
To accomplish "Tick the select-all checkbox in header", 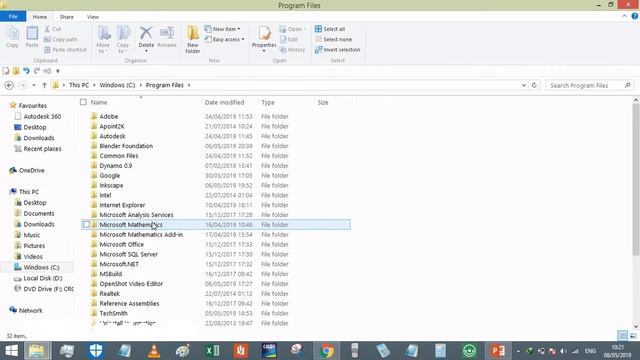I will 83,102.
